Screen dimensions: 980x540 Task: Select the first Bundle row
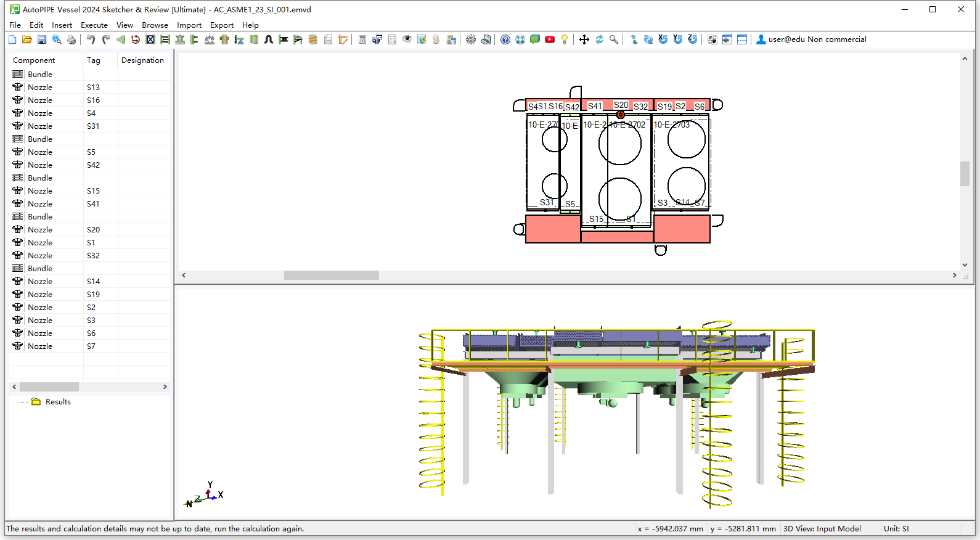point(90,74)
